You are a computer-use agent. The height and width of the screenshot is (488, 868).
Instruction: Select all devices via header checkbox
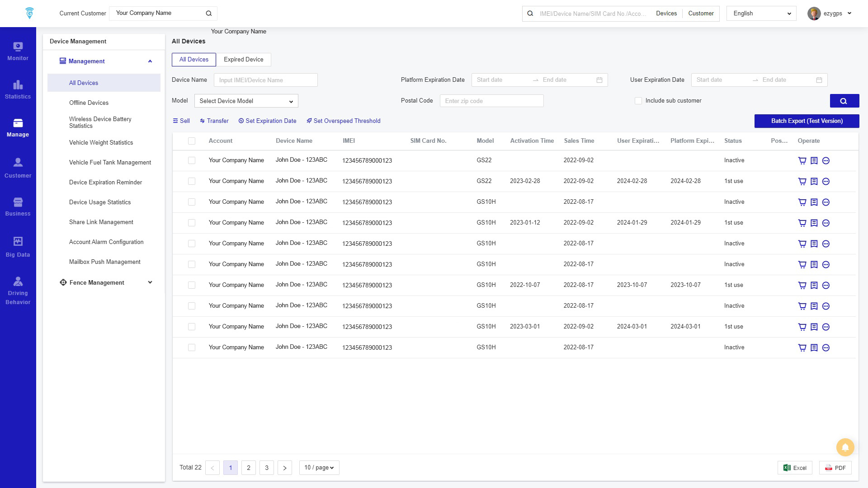(x=192, y=141)
